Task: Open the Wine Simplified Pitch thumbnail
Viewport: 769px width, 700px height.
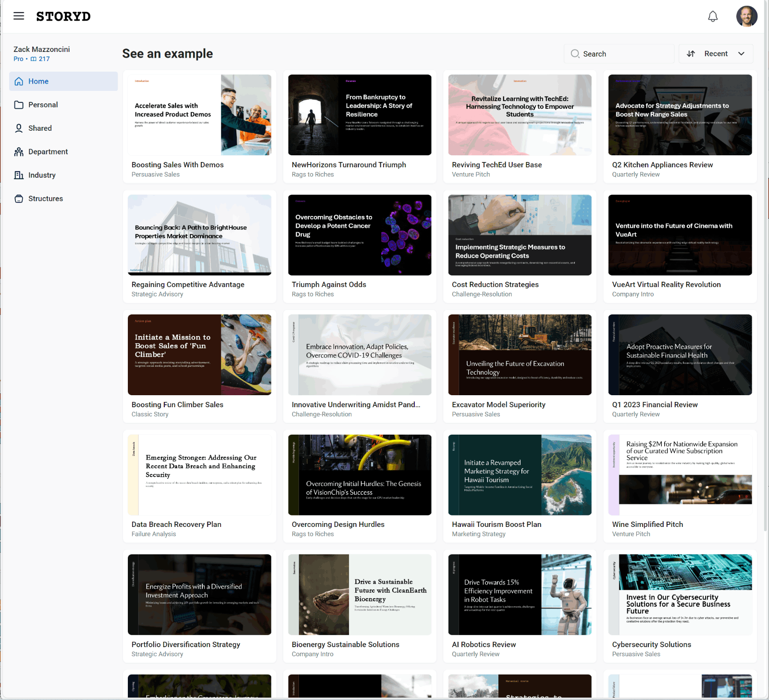Action: pyautogui.click(x=680, y=475)
